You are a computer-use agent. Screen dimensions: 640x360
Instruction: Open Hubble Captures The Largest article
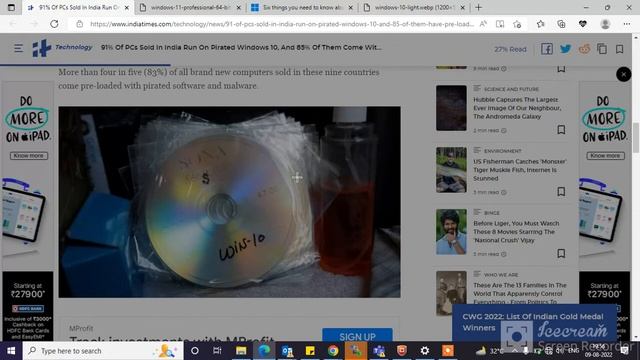click(x=517, y=108)
